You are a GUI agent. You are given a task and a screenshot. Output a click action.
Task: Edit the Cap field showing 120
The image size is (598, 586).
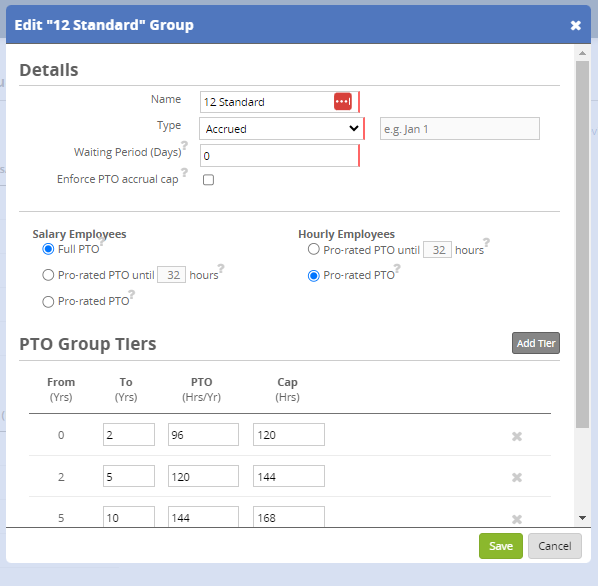pyautogui.click(x=289, y=434)
